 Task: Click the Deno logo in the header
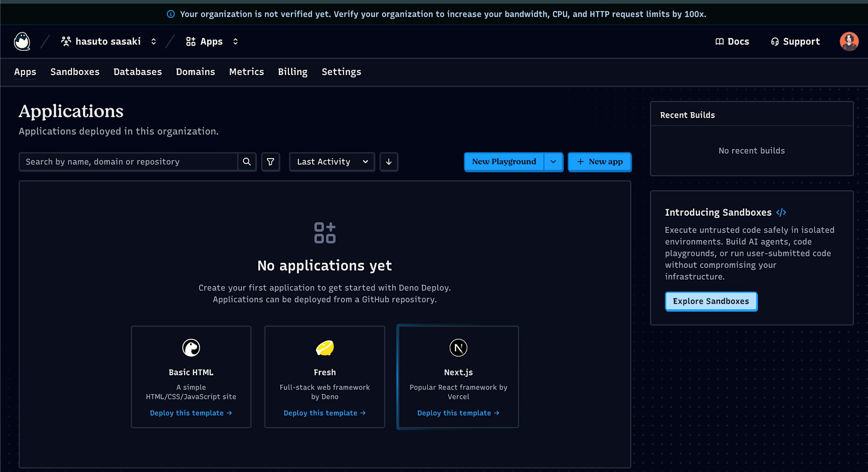[21, 41]
